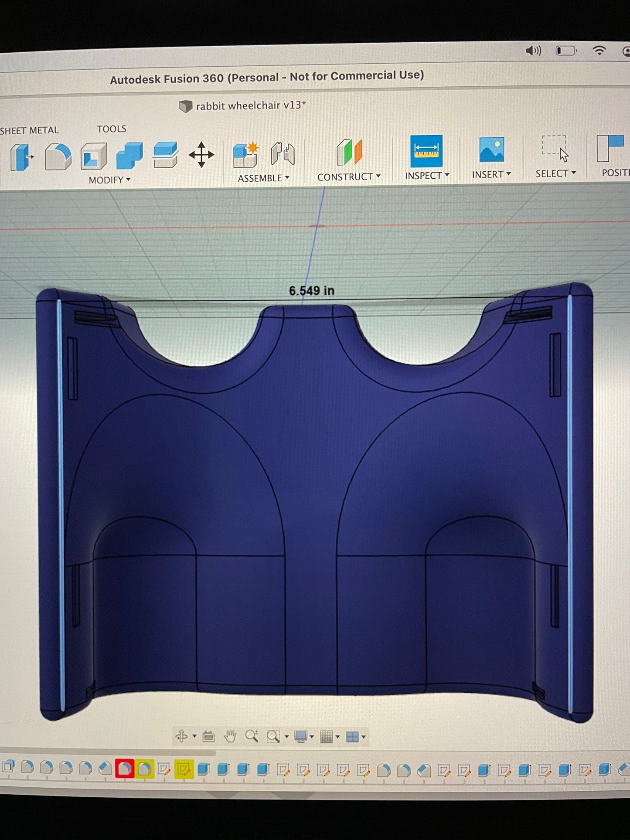
Task: Click the Insert image icon
Action: 491,150
